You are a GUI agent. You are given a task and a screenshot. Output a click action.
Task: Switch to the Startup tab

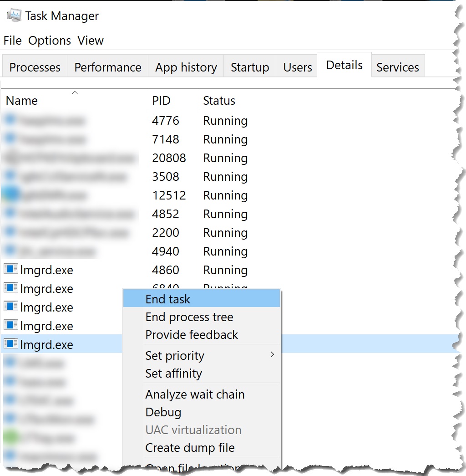250,67
